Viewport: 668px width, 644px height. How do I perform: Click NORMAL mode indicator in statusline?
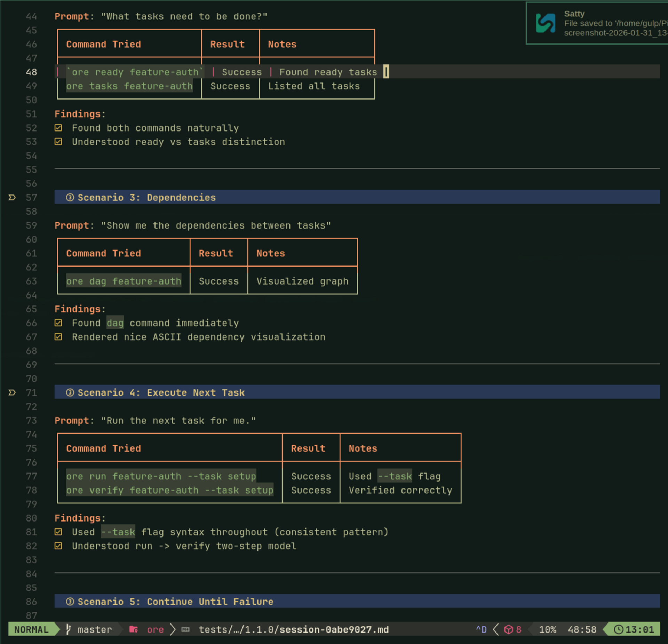[31, 629]
